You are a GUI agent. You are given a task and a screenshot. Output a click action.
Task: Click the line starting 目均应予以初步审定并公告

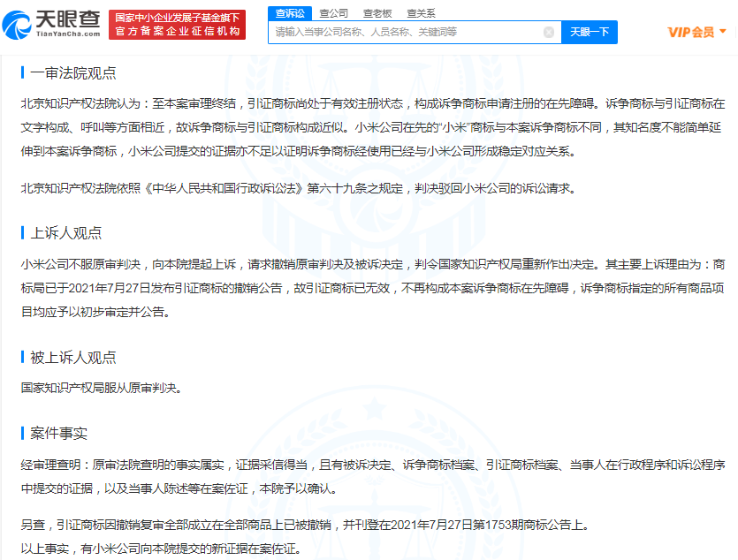click(95, 312)
